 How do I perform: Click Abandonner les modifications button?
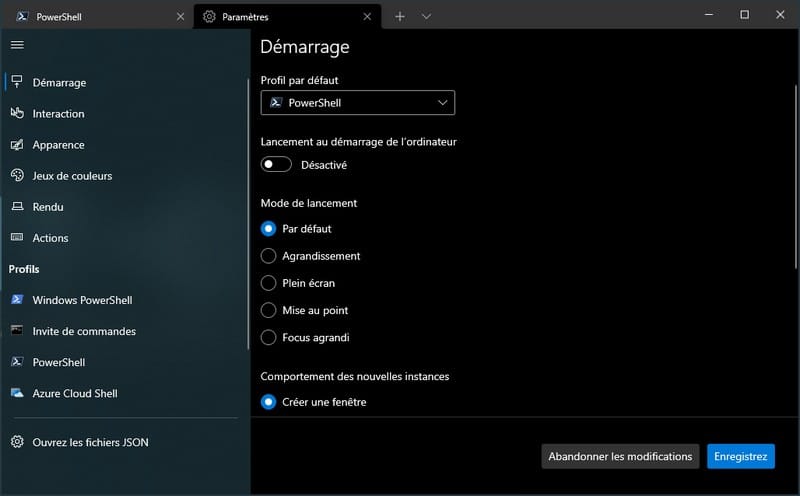(x=620, y=456)
